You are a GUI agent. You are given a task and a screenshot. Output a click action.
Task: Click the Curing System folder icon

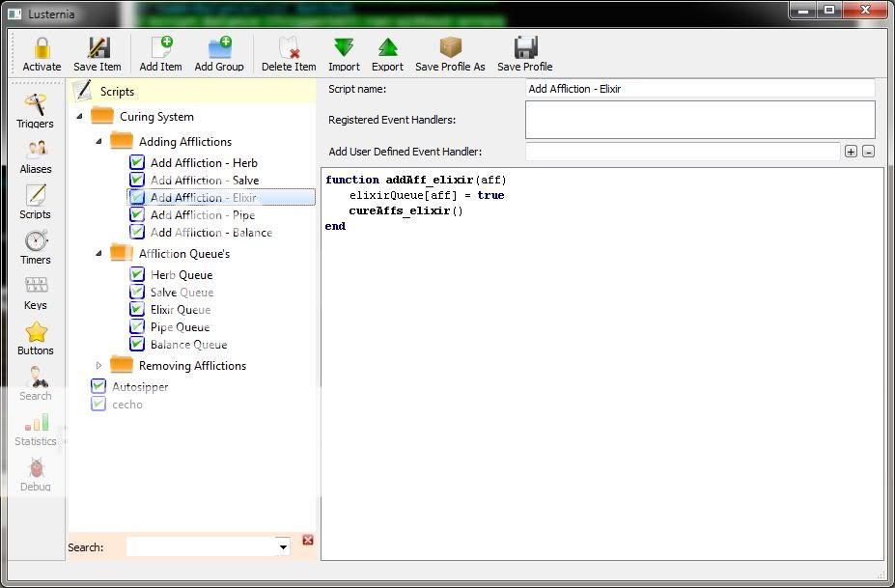pyautogui.click(x=102, y=115)
